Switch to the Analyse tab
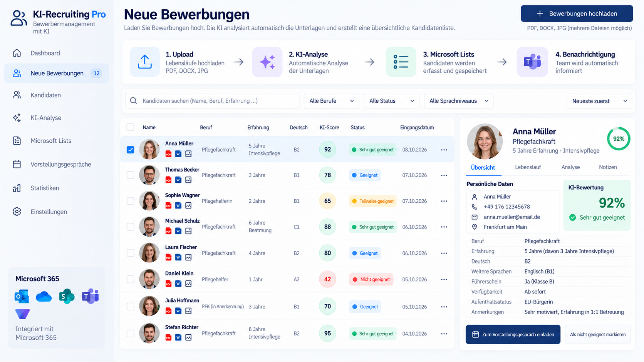The image size is (644, 362). tap(570, 167)
